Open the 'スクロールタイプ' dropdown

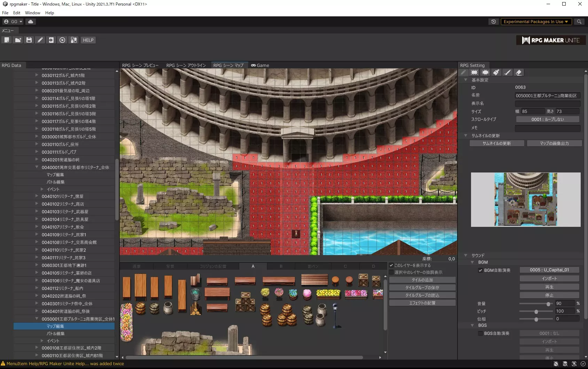click(548, 119)
